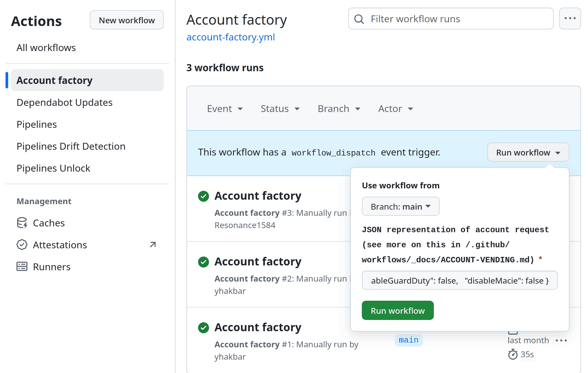The width and height of the screenshot is (588, 373).
Task: Open Account factory run #1 title
Action: (x=258, y=327)
